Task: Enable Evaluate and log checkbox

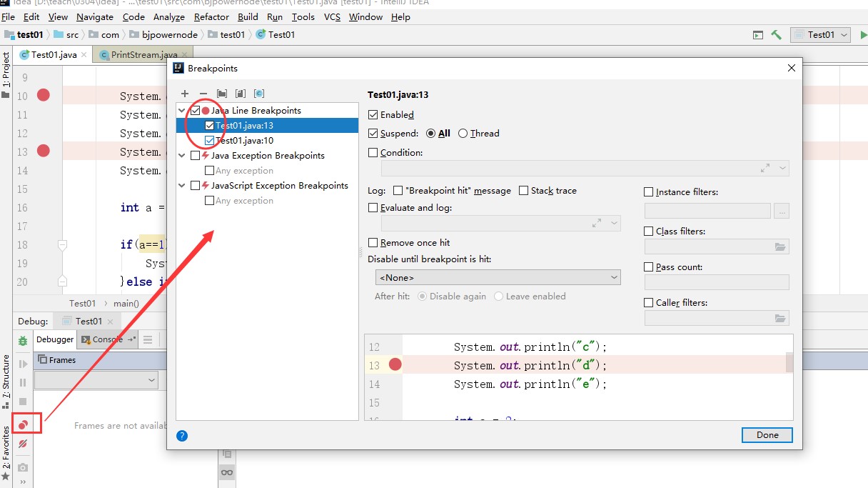Action: point(373,208)
